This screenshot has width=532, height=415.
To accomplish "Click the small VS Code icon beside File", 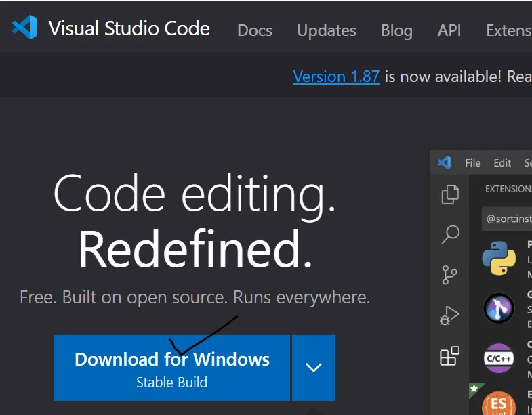I will pos(445,162).
